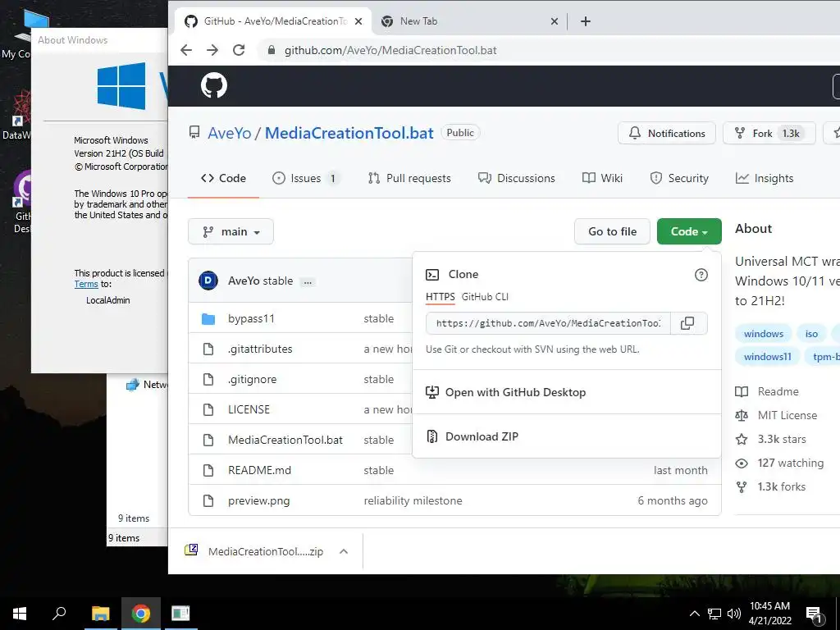Click the star icon next to 3.3k stars

[x=742, y=440]
